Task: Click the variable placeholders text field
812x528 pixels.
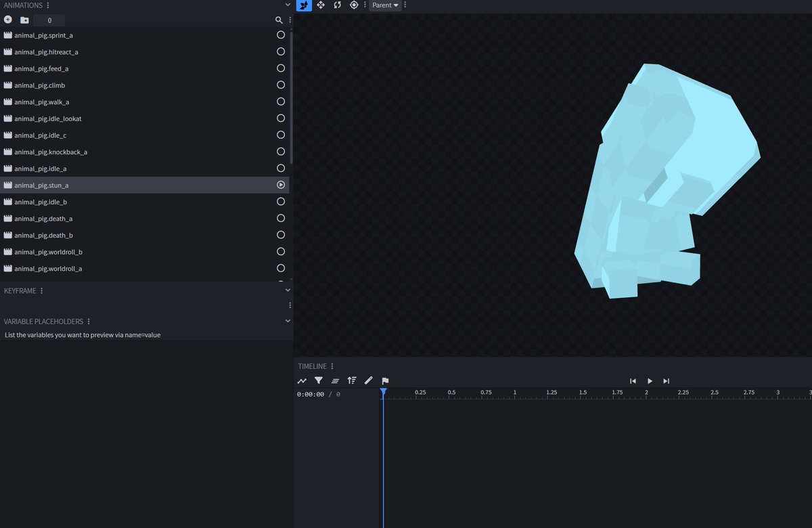Action: (x=146, y=335)
